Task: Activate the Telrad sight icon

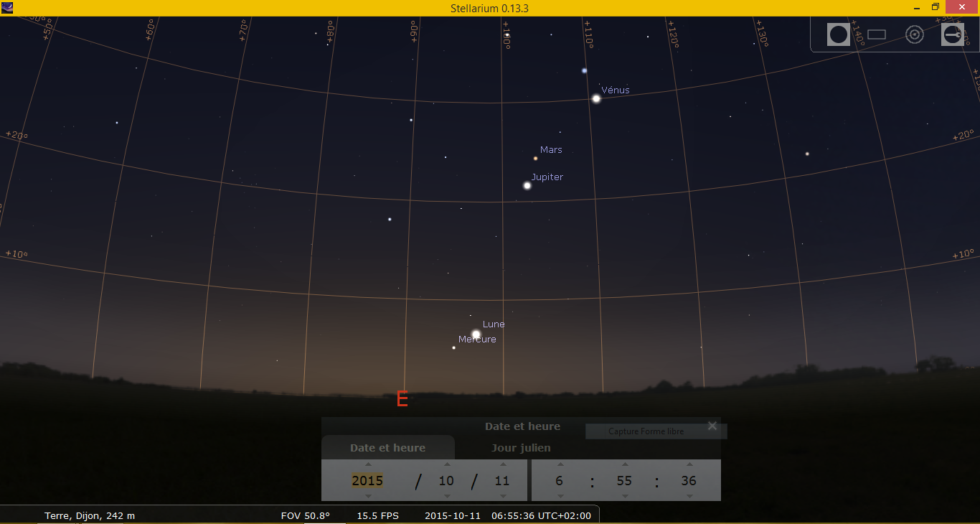Action: (914, 34)
